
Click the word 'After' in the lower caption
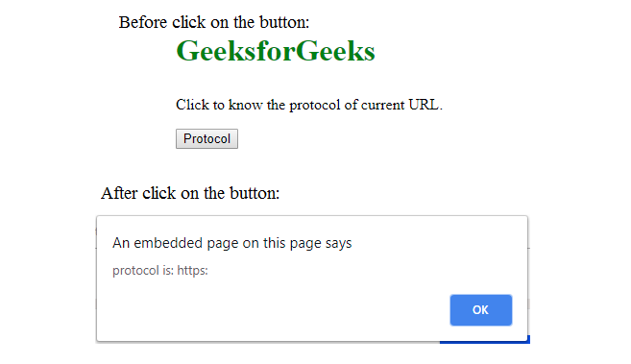119,193
